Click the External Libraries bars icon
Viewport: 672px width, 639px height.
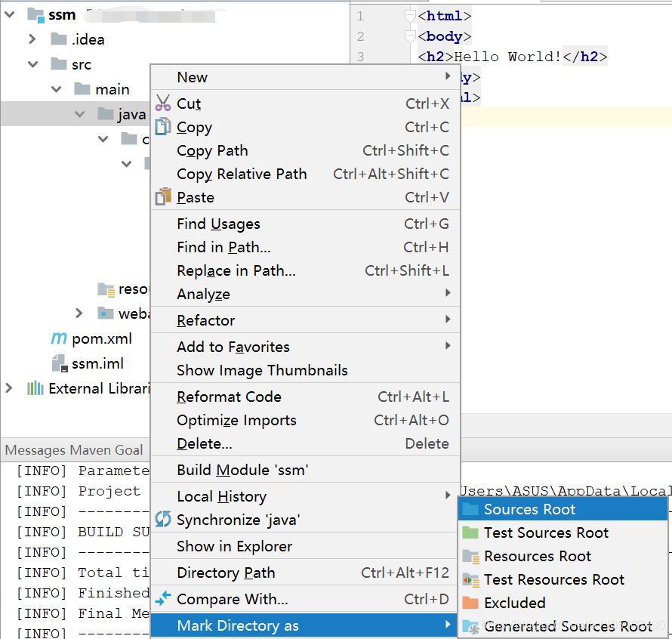(35, 388)
